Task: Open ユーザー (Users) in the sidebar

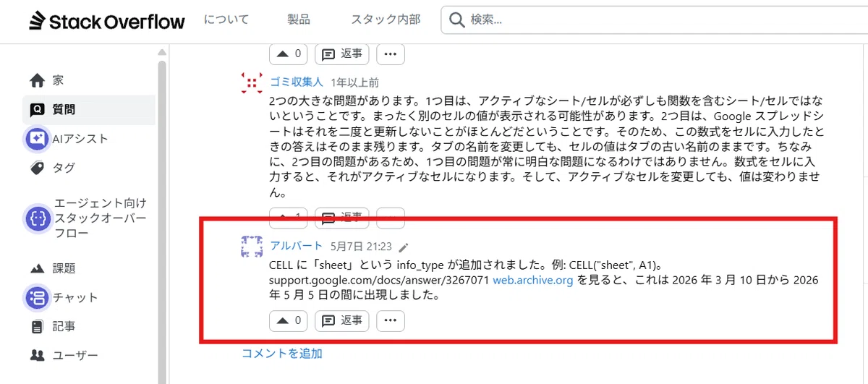Action: tap(88, 355)
